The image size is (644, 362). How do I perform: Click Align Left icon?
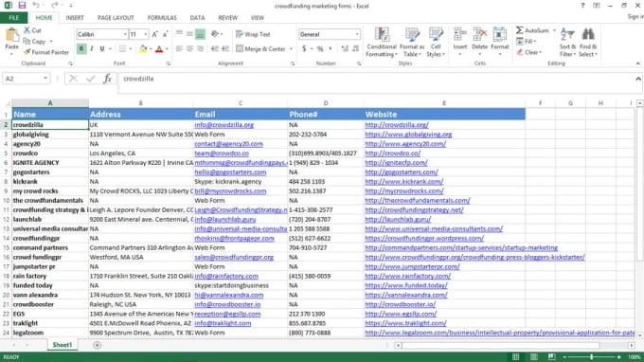[x=179, y=49]
